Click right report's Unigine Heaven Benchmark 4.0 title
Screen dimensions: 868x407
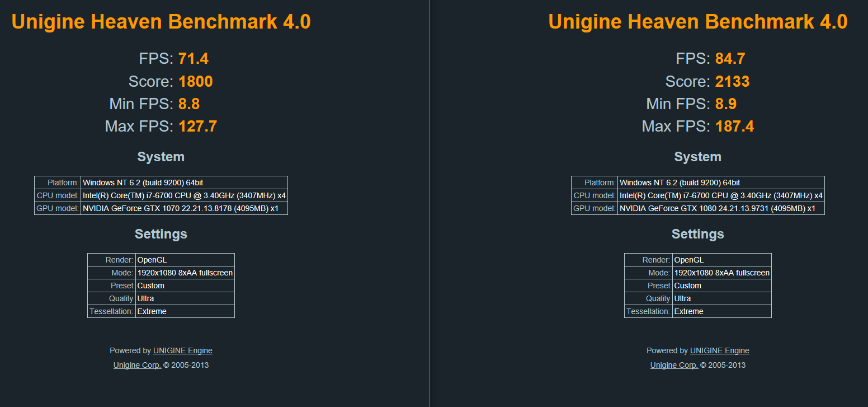tap(698, 22)
